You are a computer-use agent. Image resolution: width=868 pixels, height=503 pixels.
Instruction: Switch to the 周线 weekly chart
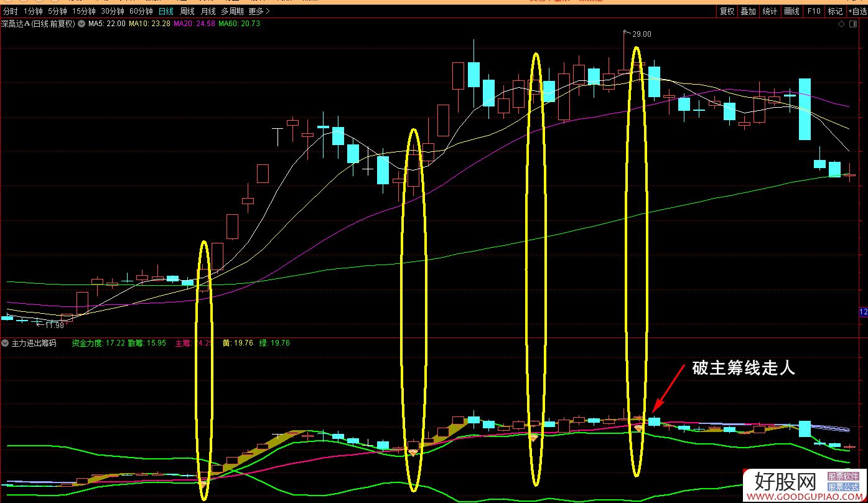[187, 11]
